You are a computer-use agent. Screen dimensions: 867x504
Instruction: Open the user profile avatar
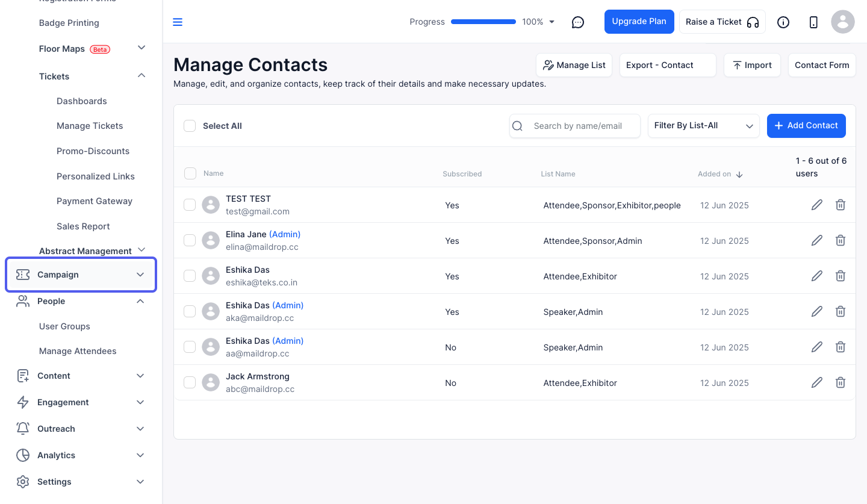843,22
